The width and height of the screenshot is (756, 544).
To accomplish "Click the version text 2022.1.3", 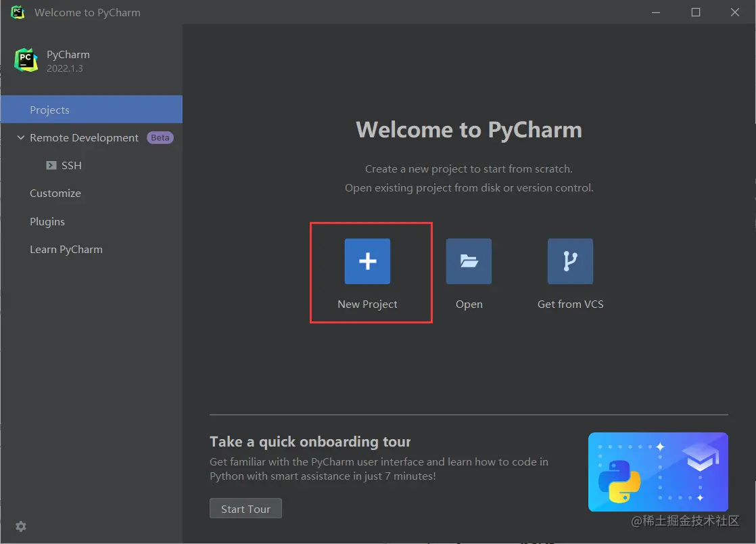I will coord(65,68).
